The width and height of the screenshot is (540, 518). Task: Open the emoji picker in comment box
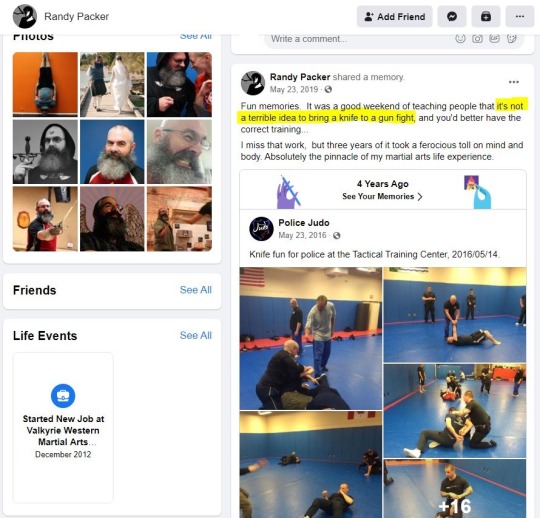click(x=460, y=38)
